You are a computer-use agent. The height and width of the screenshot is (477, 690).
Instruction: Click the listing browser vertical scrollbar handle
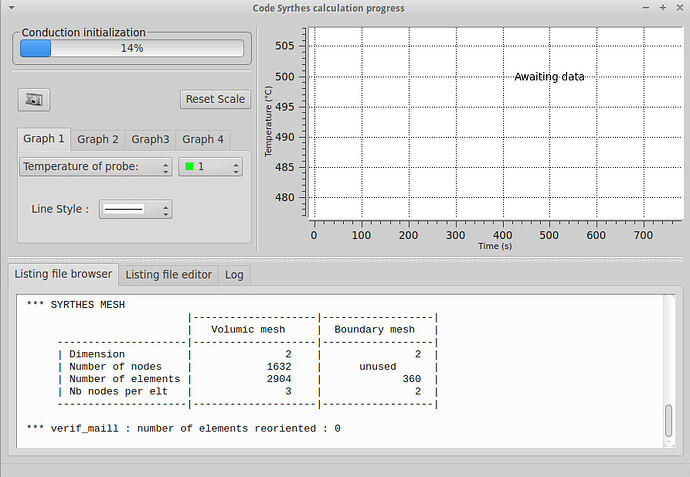click(668, 421)
